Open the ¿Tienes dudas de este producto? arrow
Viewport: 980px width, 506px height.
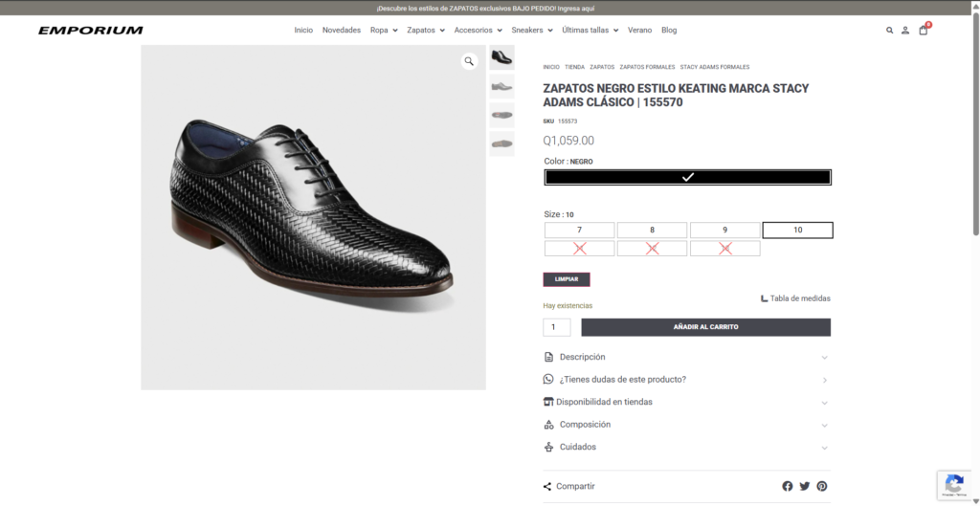point(825,380)
